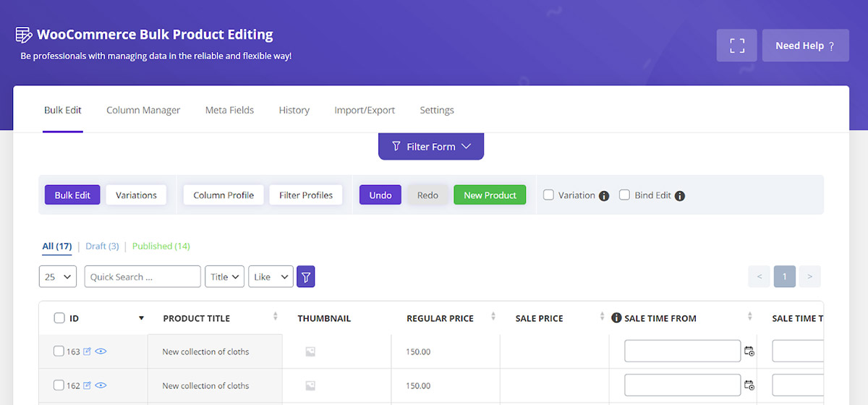Viewport: 868px width, 405px height.
Task: Click the Variations button
Action: tap(136, 195)
